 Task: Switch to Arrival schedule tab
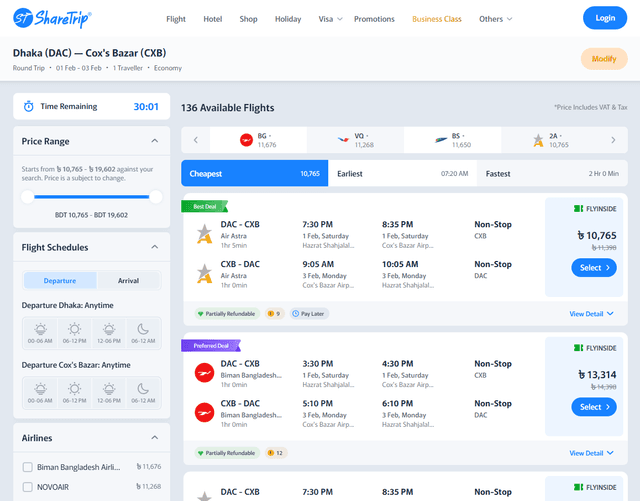tap(129, 281)
